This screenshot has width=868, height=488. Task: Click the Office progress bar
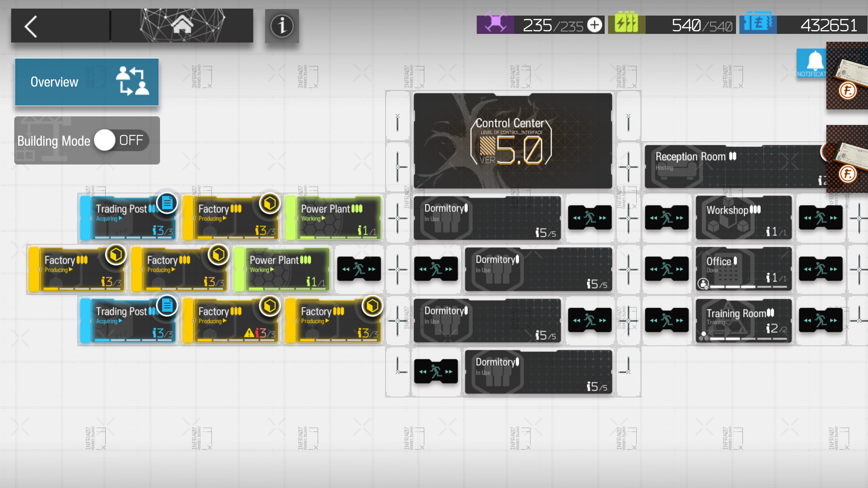point(748,287)
